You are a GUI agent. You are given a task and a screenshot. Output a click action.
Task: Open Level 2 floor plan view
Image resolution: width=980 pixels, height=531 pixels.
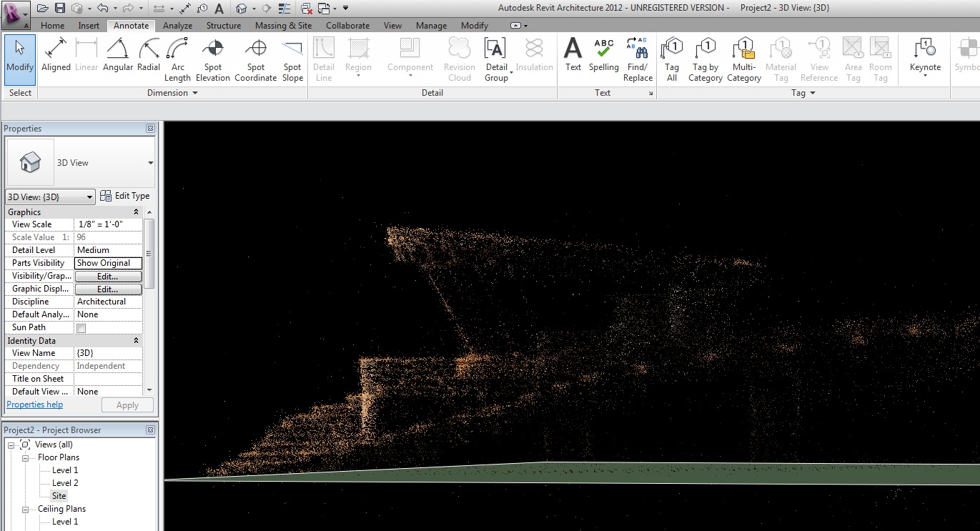tap(65, 483)
